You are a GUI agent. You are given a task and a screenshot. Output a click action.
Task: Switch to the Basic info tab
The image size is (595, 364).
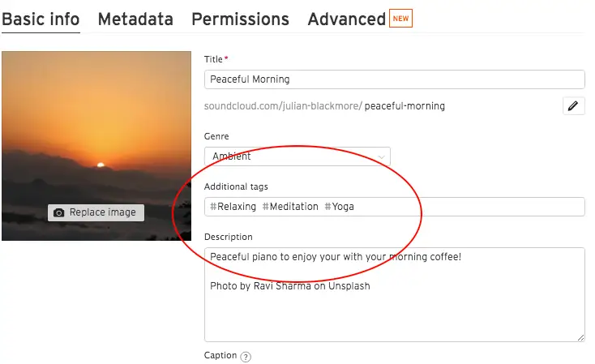(41, 19)
